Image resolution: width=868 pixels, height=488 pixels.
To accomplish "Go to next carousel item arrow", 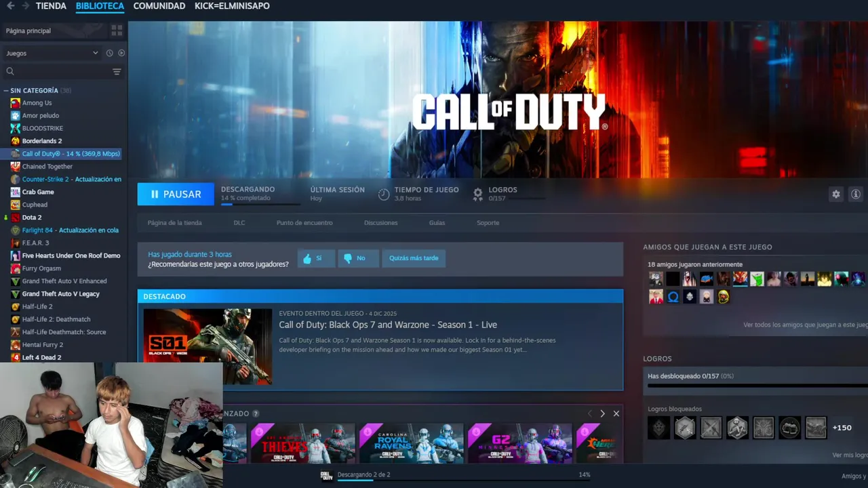I will pos(602,413).
